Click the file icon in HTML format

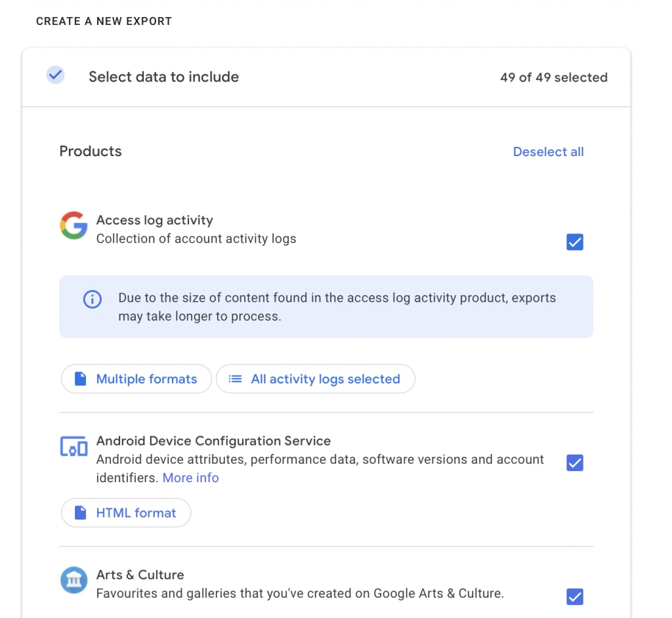coord(80,512)
